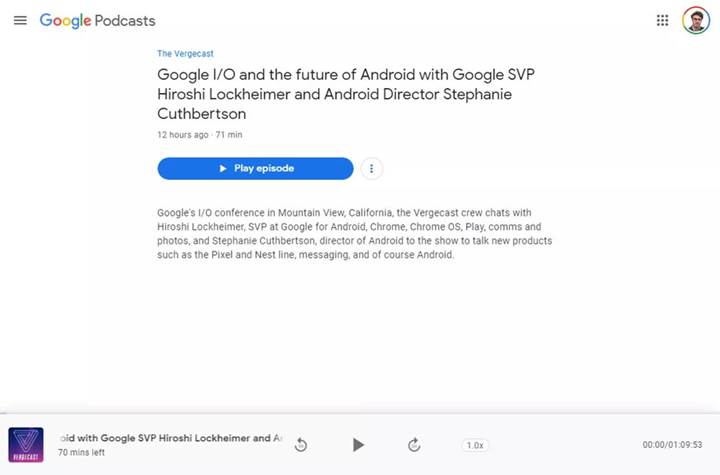Click the "12 hours ago · 71 min" text
720x475 pixels.
click(200, 134)
